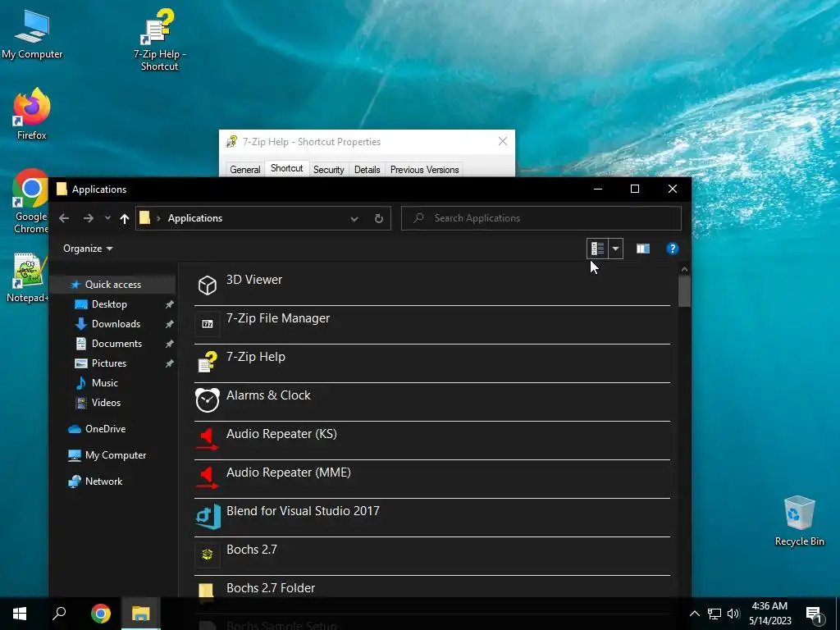Open Previous Versions tab in Properties window

[424, 170]
